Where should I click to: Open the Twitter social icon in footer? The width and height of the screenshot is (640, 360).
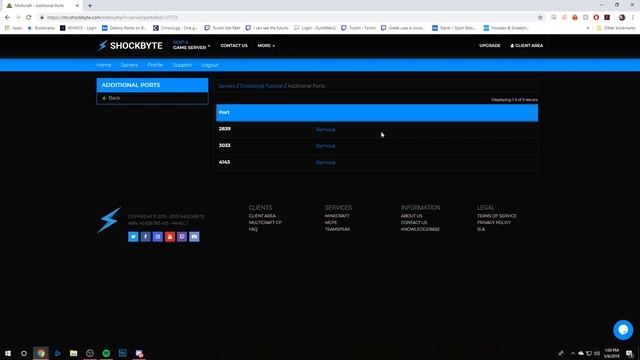point(133,237)
